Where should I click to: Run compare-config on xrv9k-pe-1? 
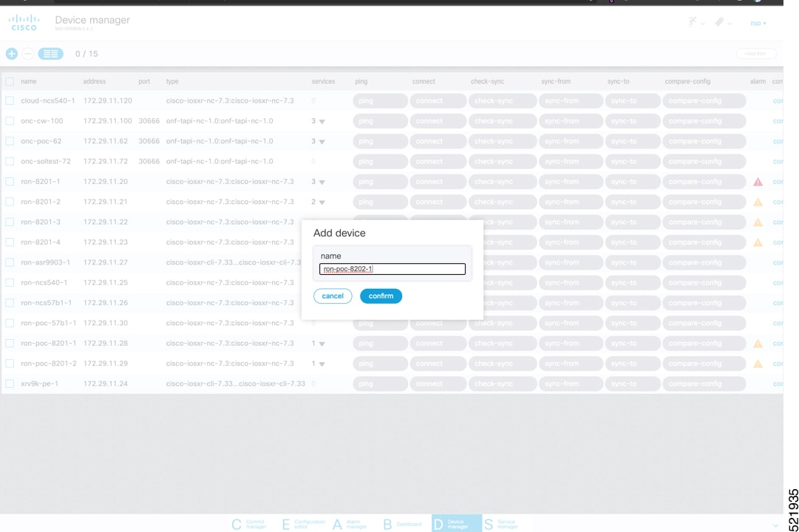coord(704,383)
